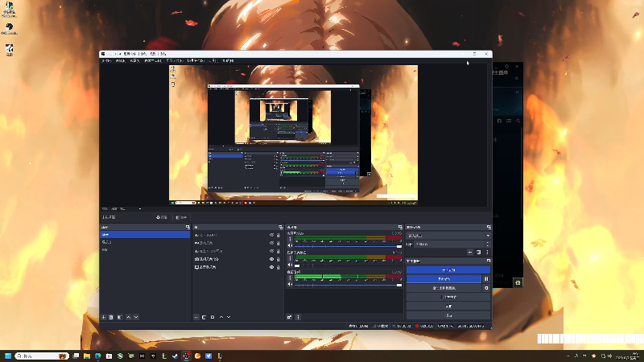Show the third hidden source in Sources
The width and height of the screenshot is (644, 362).
(x=271, y=251)
